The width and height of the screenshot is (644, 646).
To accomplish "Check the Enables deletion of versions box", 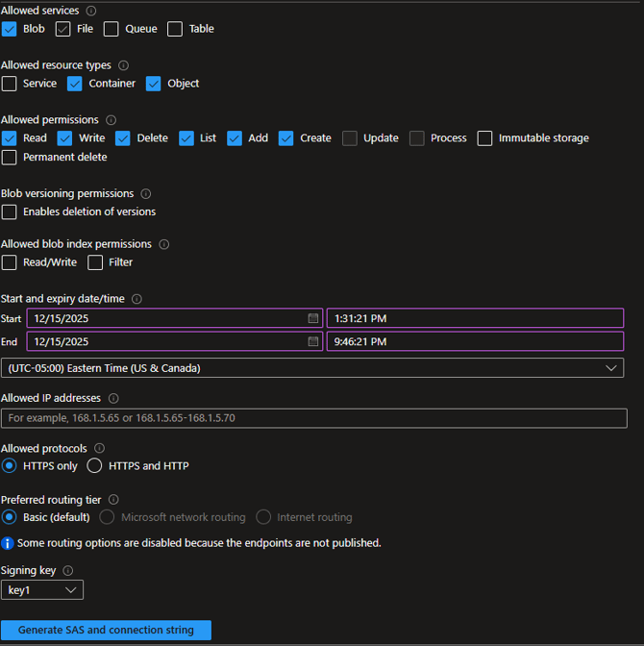I will [10, 211].
